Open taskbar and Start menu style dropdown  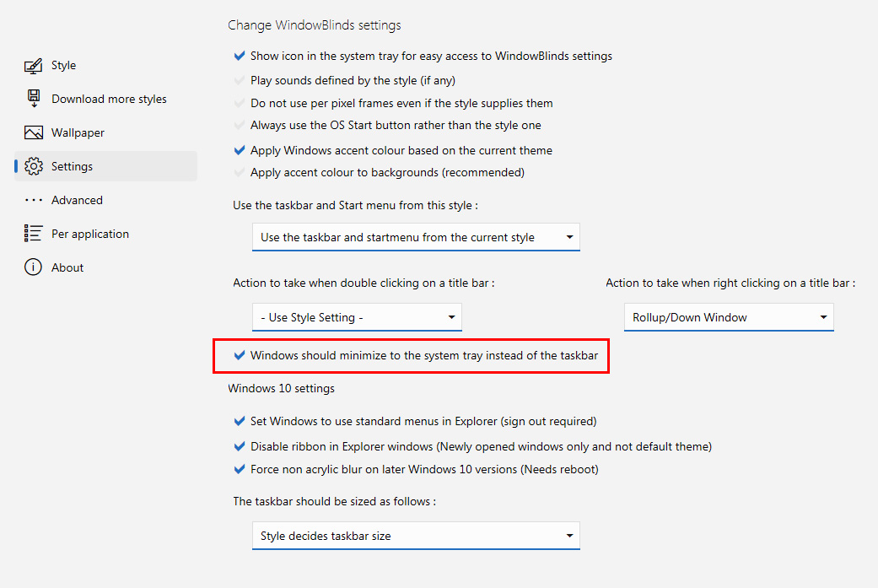[x=416, y=237]
